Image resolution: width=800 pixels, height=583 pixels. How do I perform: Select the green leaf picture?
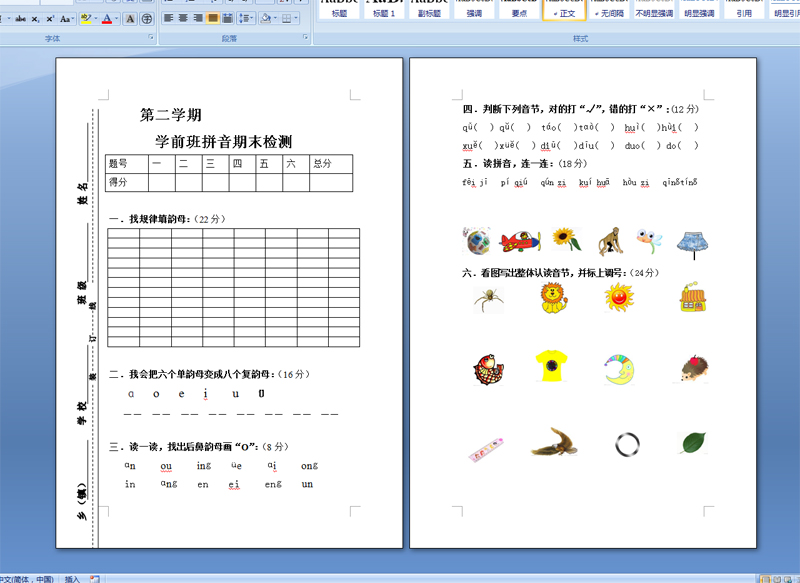pyautogui.click(x=693, y=443)
